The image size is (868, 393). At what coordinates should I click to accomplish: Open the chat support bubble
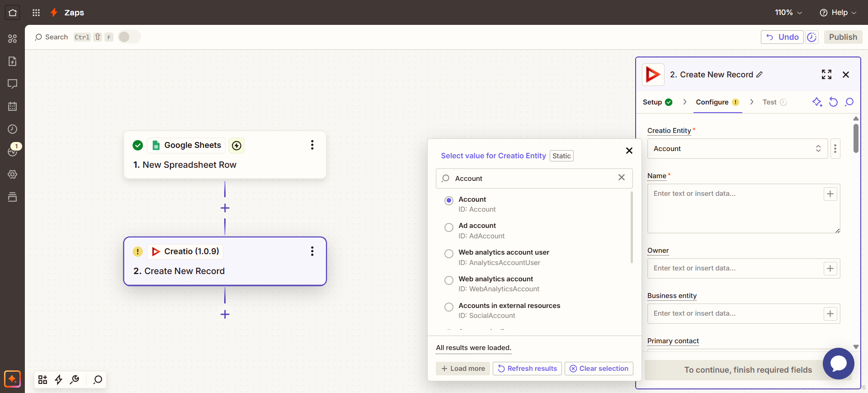pos(838,363)
